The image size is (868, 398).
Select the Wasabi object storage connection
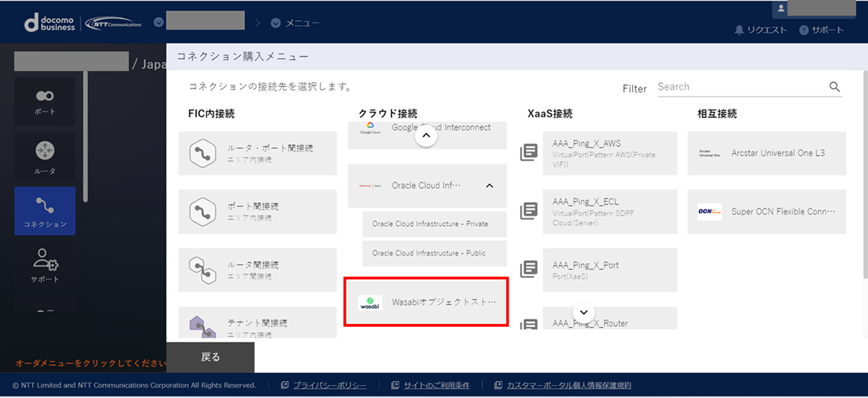click(427, 302)
